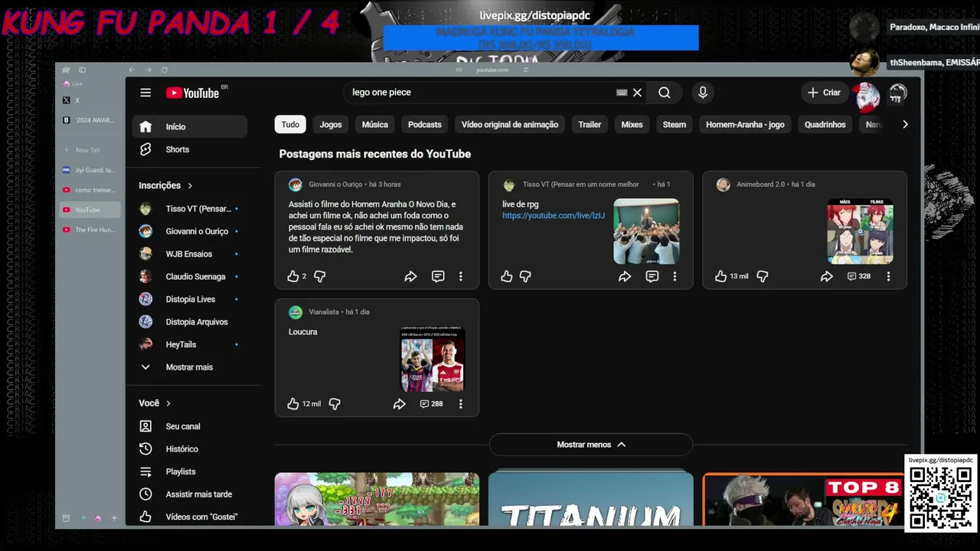Image resolution: width=980 pixels, height=551 pixels.
Task: Share Giovanni o Ouriço's post
Action: tap(410, 276)
